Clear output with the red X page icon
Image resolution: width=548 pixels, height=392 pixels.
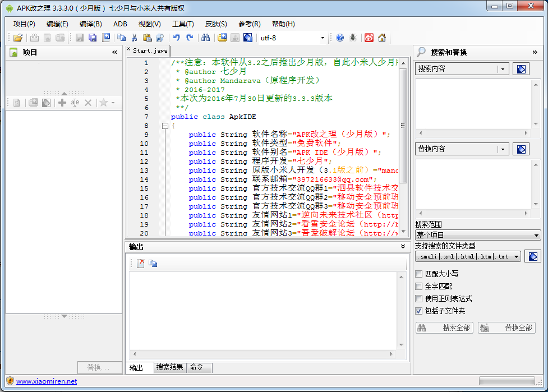141,264
